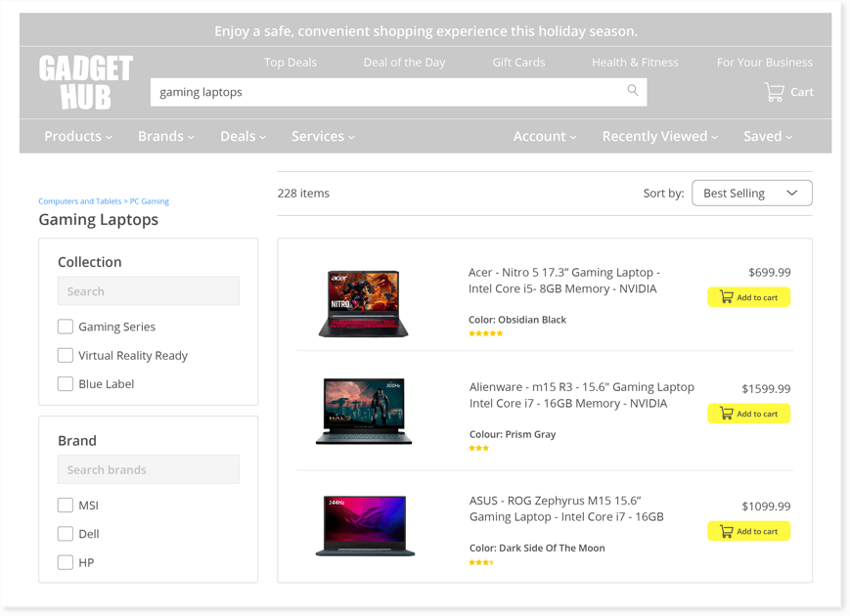
Task: Click the $1099.99 price
Action: [766, 506]
